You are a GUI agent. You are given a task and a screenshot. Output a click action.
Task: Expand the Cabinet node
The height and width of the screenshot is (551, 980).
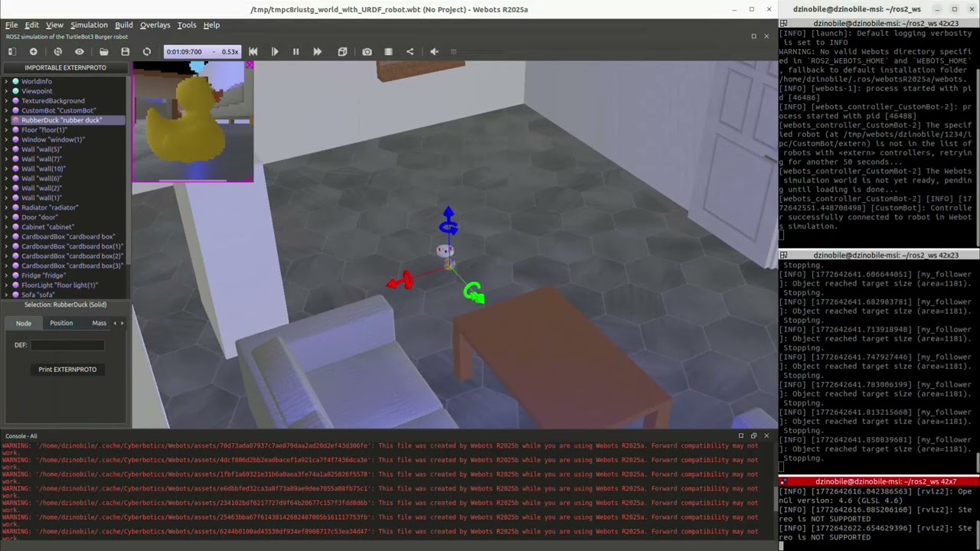click(6, 227)
